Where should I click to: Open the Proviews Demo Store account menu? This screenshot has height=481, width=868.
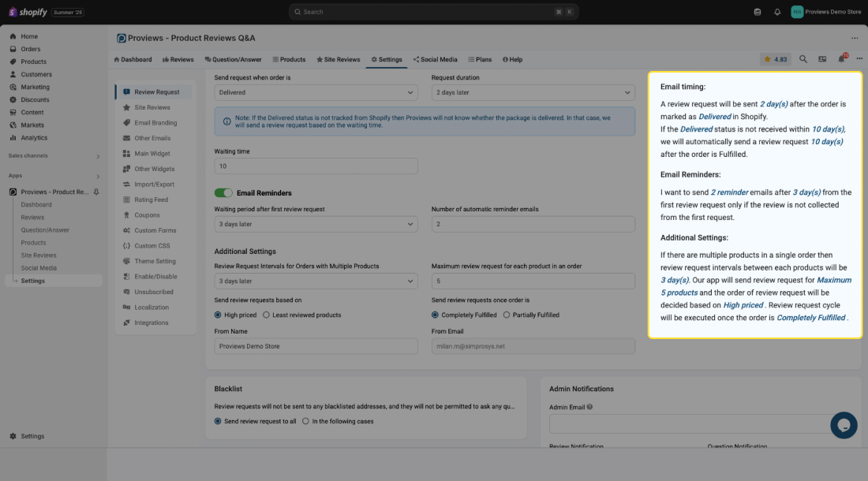point(826,12)
